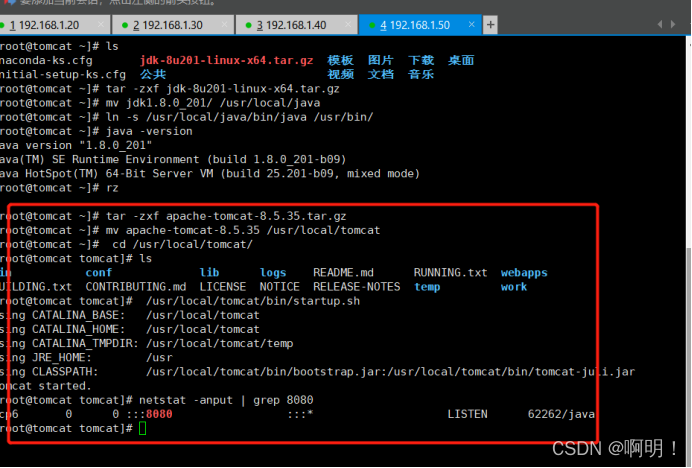The height and width of the screenshot is (468, 692).
Task: Click the 'LISTEN' state text
Action: pyautogui.click(x=467, y=414)
